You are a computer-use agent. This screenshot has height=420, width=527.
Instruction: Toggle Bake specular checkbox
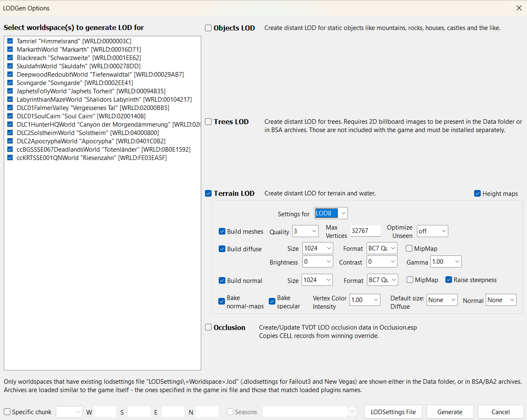(272, 301)
